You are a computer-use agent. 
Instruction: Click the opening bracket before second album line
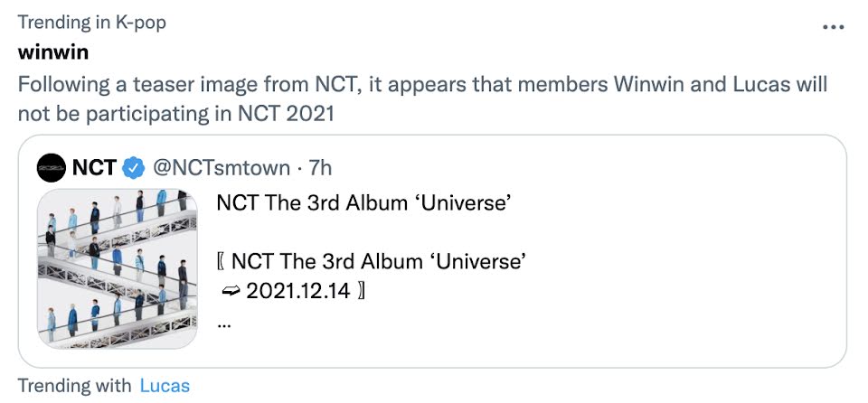pyautogui.click(x=222, y=262)
